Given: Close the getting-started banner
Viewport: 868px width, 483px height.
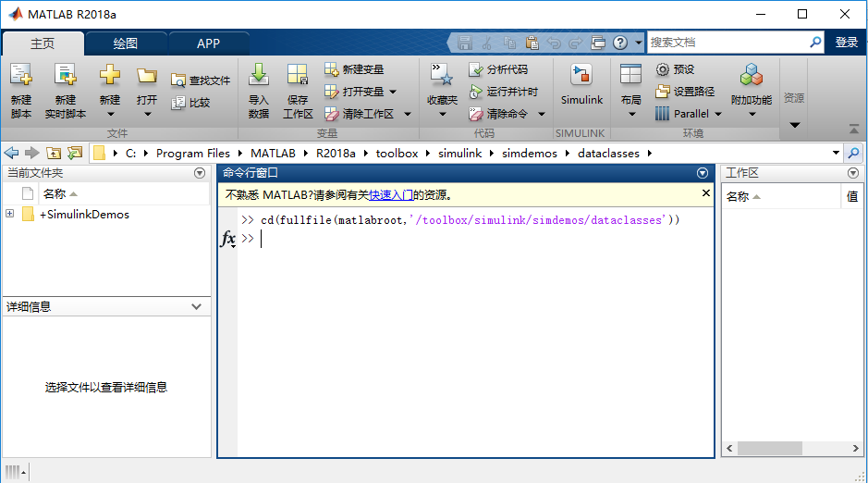Looking at the screenshot, I should click(x=706, y=192).
